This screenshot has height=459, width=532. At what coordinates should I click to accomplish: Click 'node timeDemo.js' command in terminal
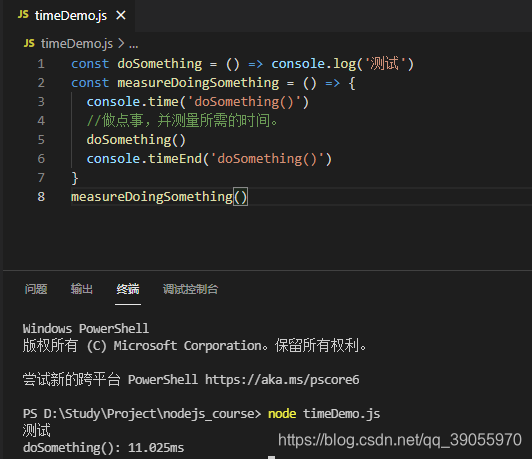(324, 414)
